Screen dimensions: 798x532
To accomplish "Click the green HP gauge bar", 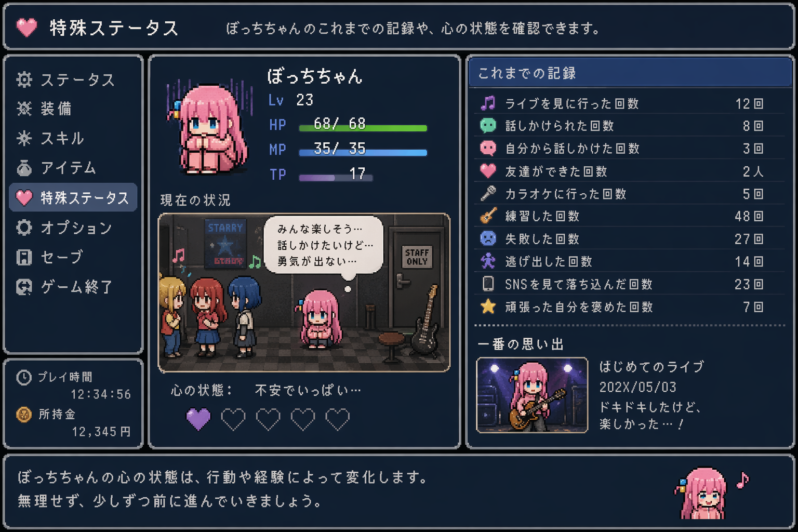I will pos(363,127).
